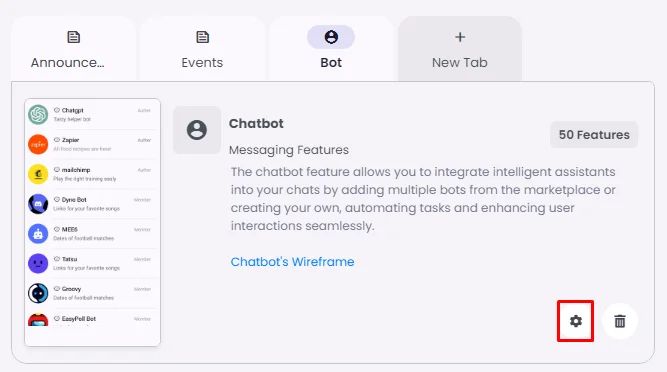The image size is (667, 372).
Task: Select the mailchimp yellow logo
Action: [38, 174]
